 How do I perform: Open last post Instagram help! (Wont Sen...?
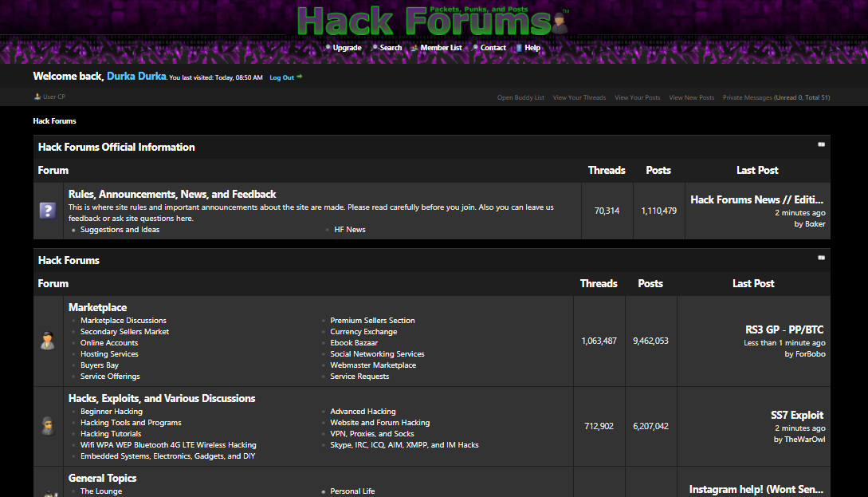(x=756, y=489)
